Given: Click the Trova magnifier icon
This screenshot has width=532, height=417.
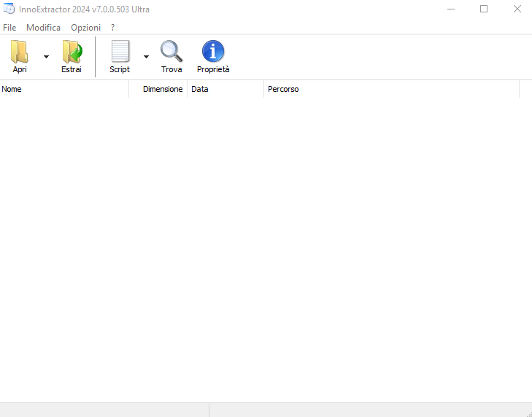Looking at the screenshot, I should pos(171,51).
